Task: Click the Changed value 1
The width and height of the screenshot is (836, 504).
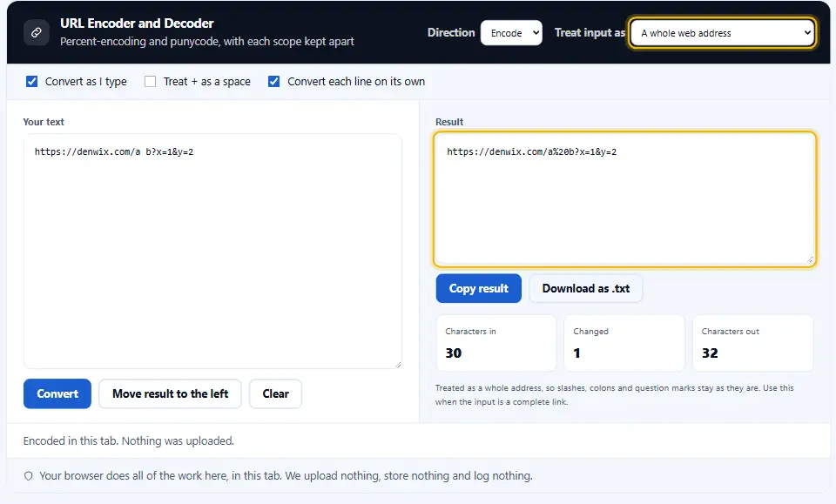Action: (x=576, y=353)
